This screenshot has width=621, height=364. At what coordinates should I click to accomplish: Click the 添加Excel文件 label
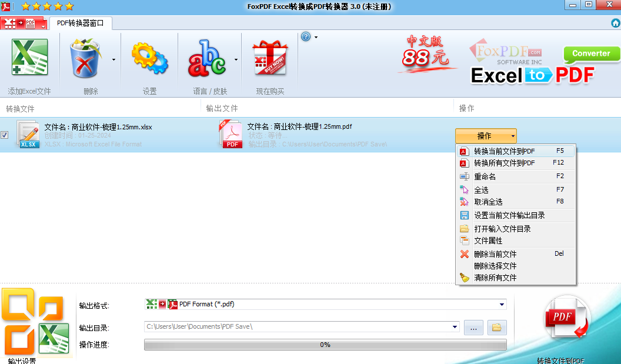29,92
